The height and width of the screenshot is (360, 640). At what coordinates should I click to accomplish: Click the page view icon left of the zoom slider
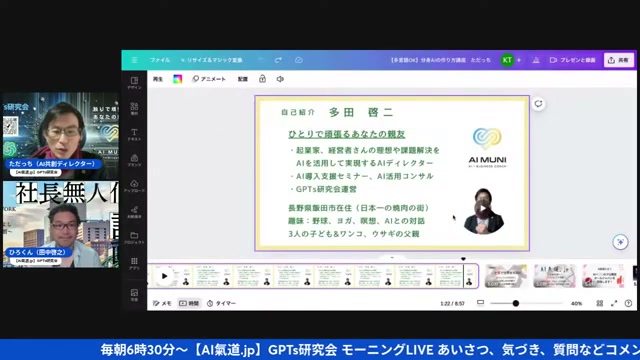pos(480,303)
